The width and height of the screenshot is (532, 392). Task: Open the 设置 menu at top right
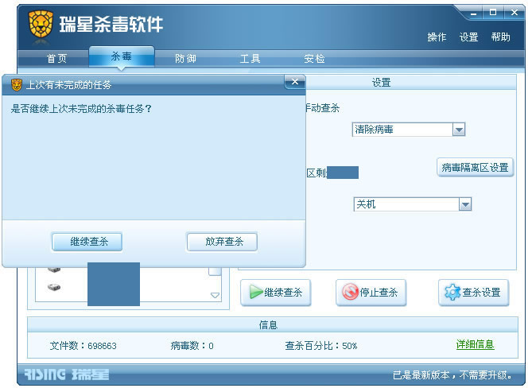(468, 37)
